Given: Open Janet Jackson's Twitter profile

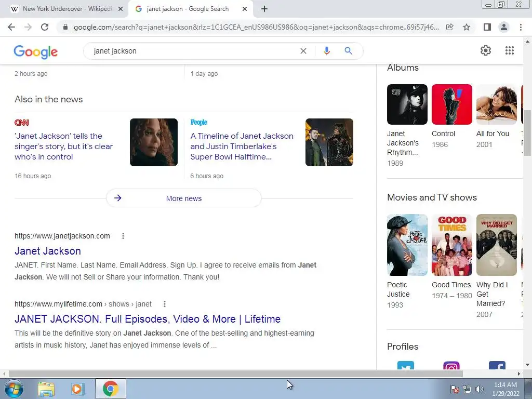Looking at the screenshot, I should coord(405,366).
